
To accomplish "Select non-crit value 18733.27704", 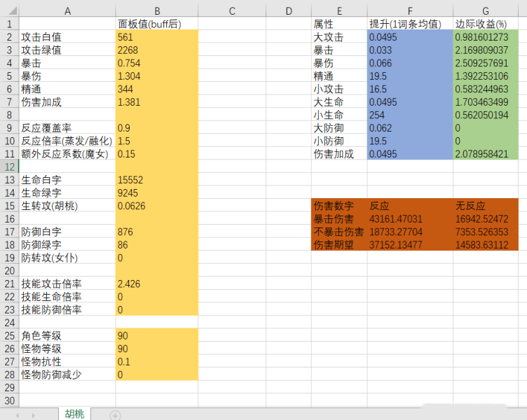I will (410, 232).
